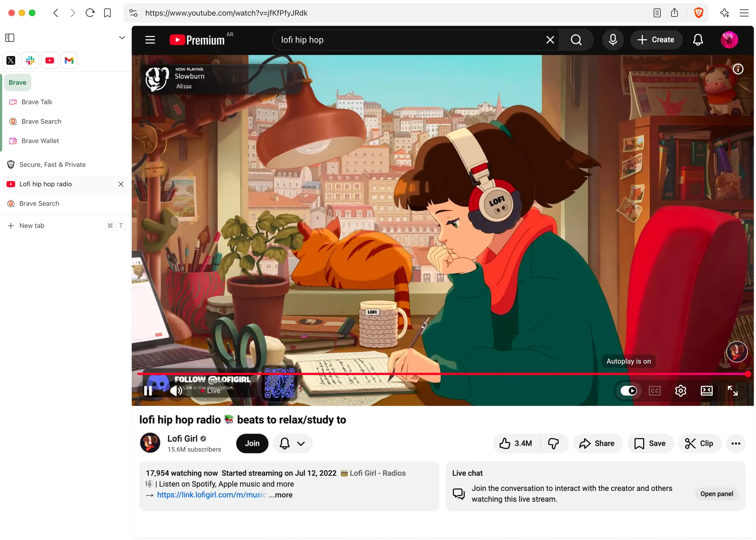The height and width of the screenshot is (540, 756).
Task: Expand description with ...more
Action: (281, 495)
